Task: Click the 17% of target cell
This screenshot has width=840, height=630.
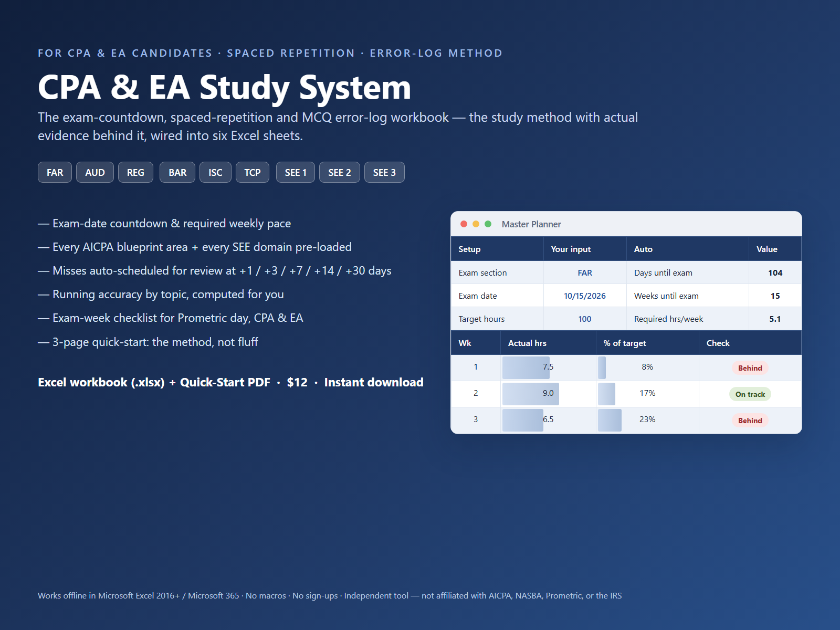Action: point(647,393)
